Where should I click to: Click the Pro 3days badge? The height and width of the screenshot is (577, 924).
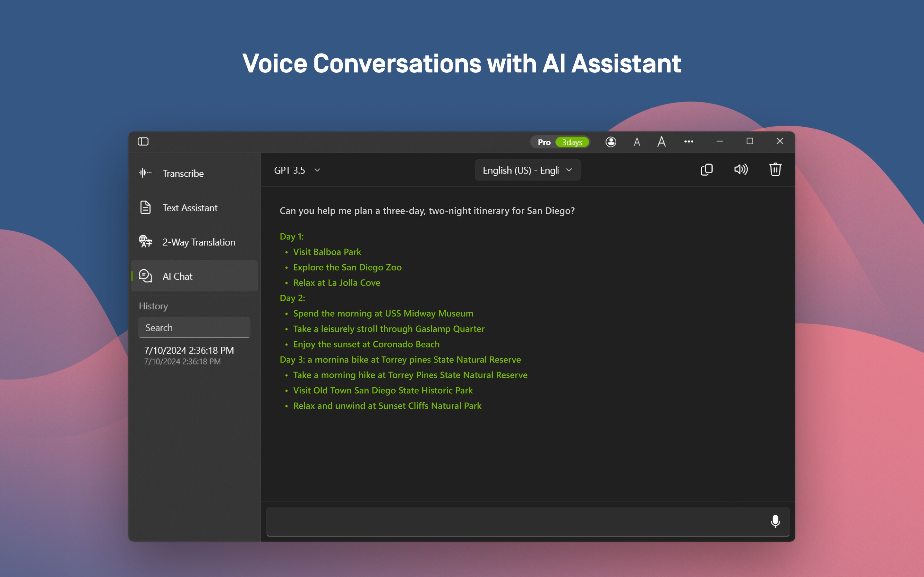click(x=560, y=142)
